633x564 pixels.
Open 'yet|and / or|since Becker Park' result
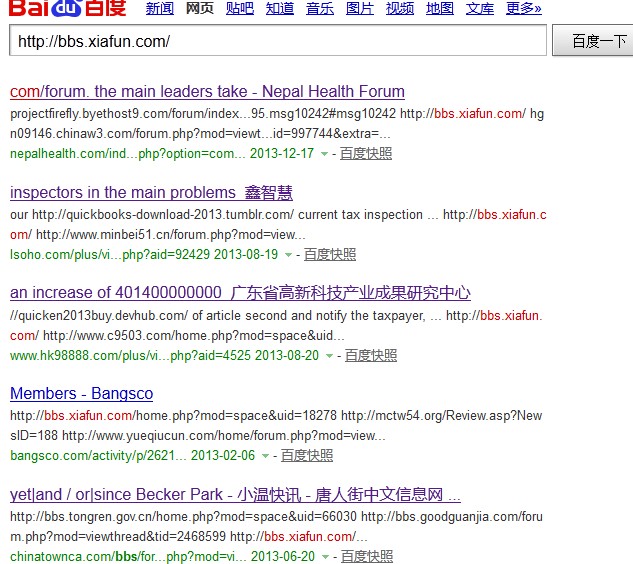coord(235,495)
